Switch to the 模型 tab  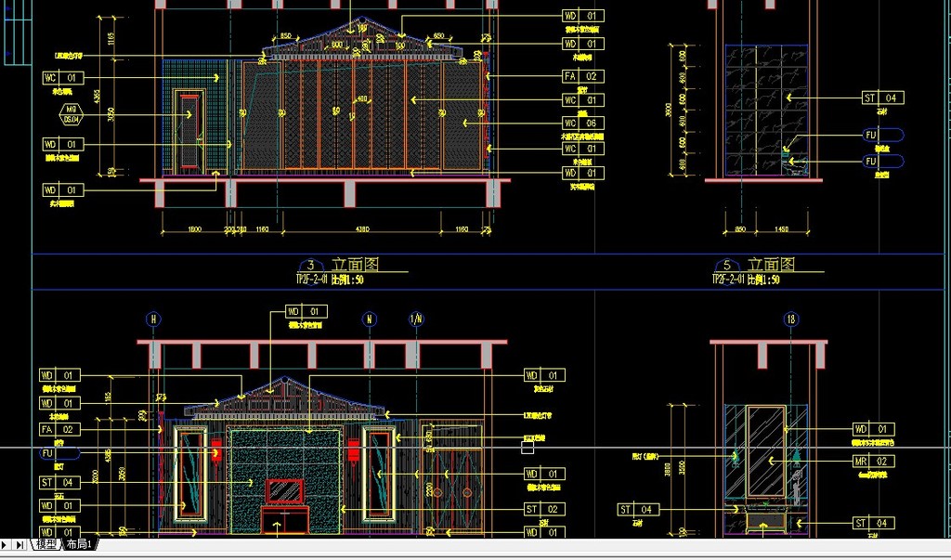[x=46, y=544]
